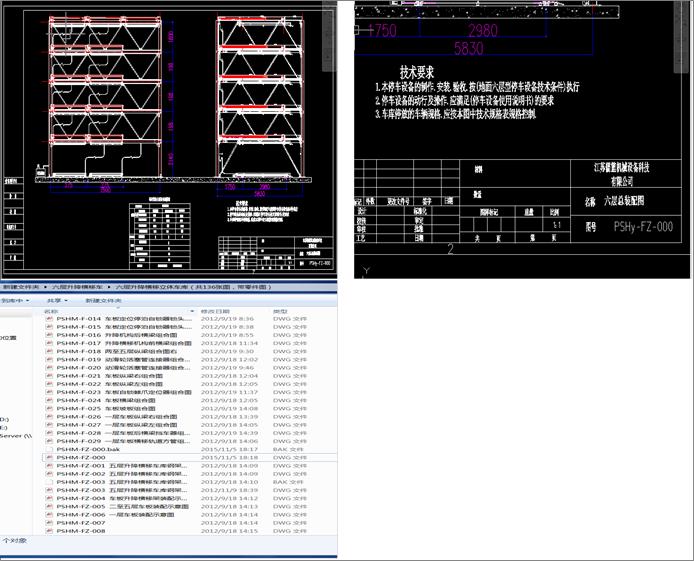Click the DWG icon of PSHM-FZ-005

(49, 506)
